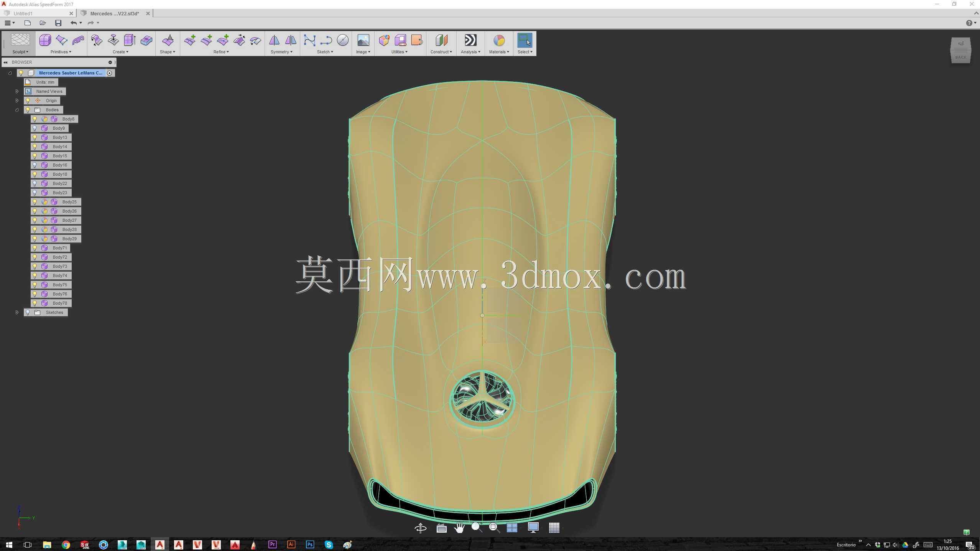980x551 pixels.
Task: Select the Plane primitive tool
Action: (x=61, y=40)
